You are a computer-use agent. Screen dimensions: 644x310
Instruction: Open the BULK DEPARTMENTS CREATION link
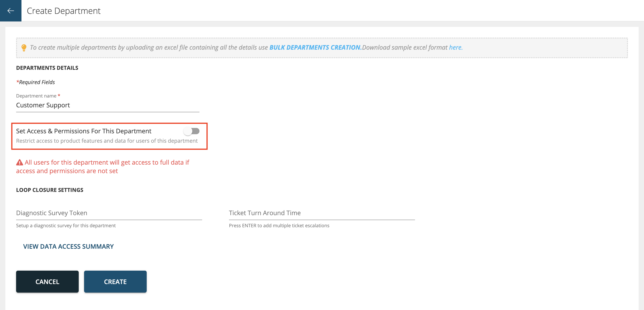(x=316, y=47)
